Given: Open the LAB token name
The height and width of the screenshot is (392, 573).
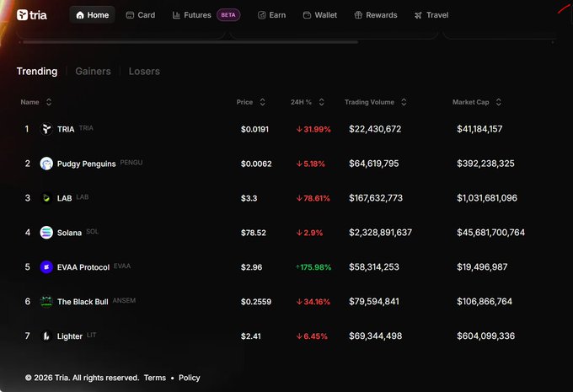Looking at the screenshot, I should click(64, 198).
